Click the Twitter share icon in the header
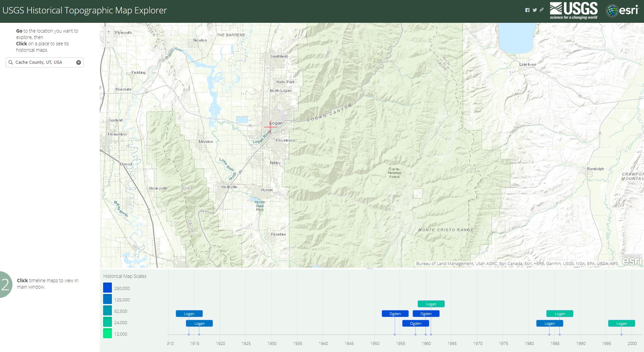This screenshot has height=352, width=644. [x=534, y=10]
